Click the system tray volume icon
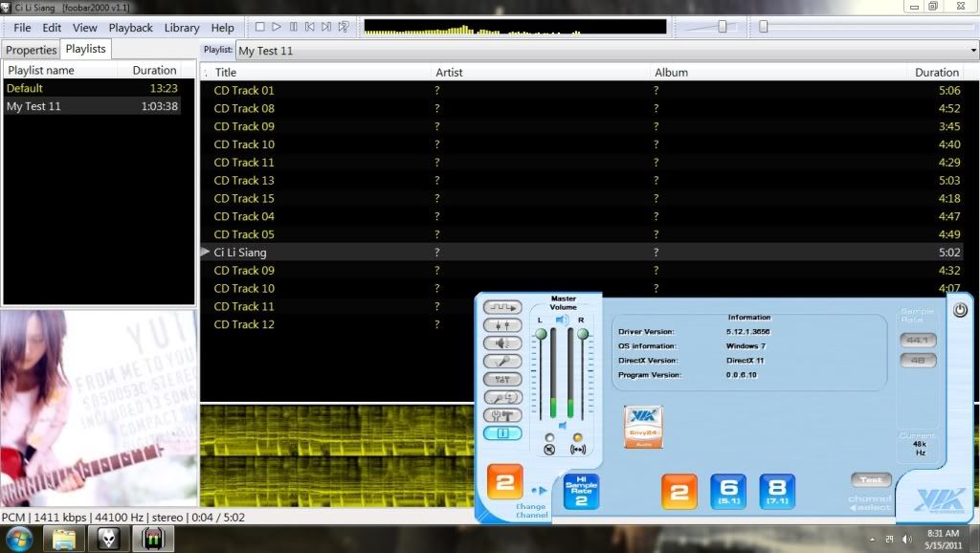 (907, 539)
